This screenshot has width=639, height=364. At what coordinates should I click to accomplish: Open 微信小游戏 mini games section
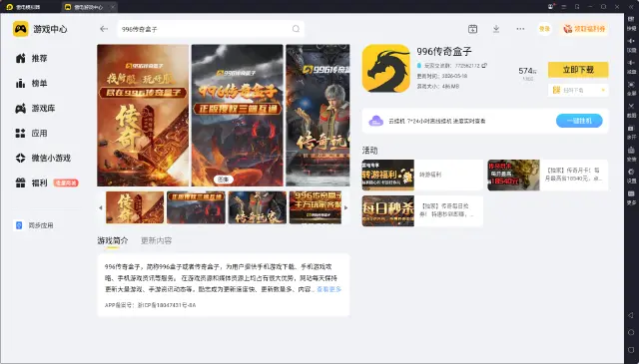43,158
